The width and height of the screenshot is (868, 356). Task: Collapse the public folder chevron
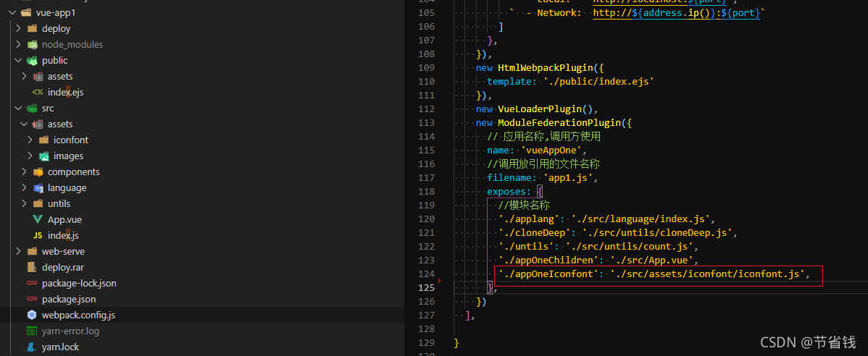pyautogui.click(x=18, y=60)
